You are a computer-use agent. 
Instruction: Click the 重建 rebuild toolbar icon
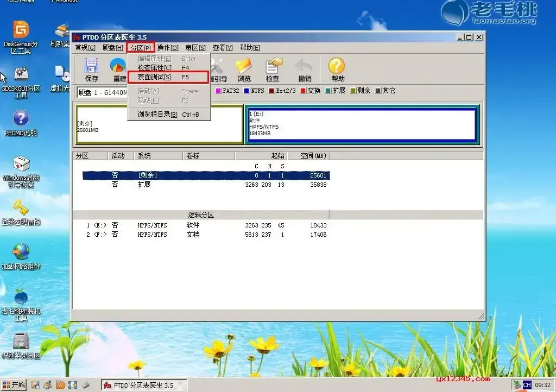pyautogui.click(x=118, y=69)
